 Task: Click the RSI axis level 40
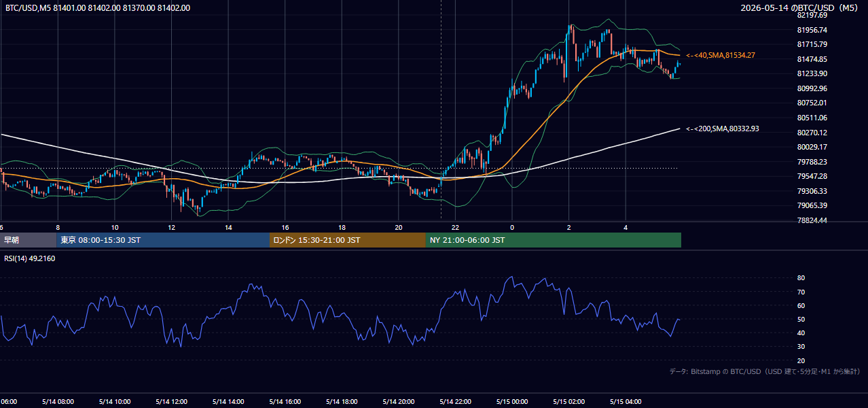click(801, 333)
